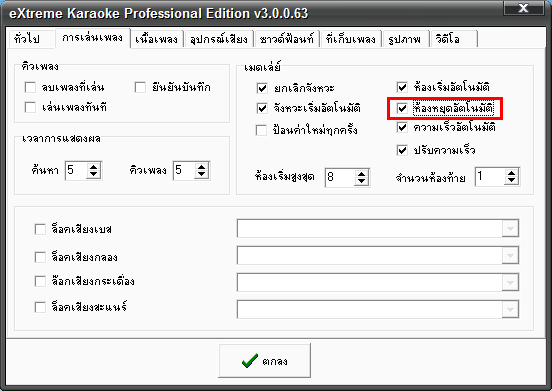Increase the ห้องเริ่มสูงสุด value
The height and width of the screenshot is (391, 552).
[x=362, y=174]
